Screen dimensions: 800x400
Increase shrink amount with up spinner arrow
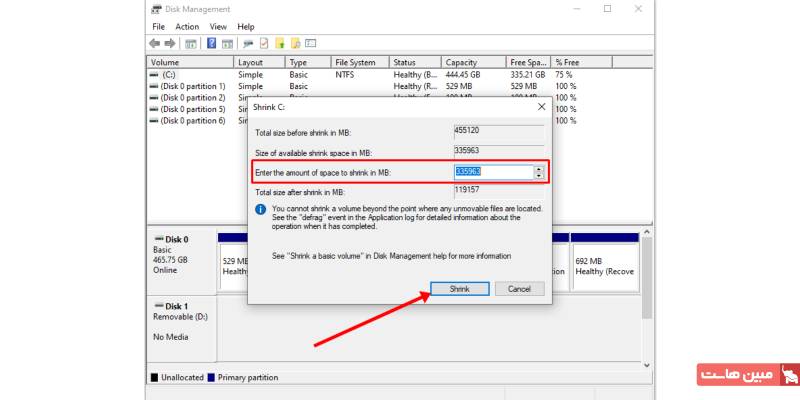[539, 168]
